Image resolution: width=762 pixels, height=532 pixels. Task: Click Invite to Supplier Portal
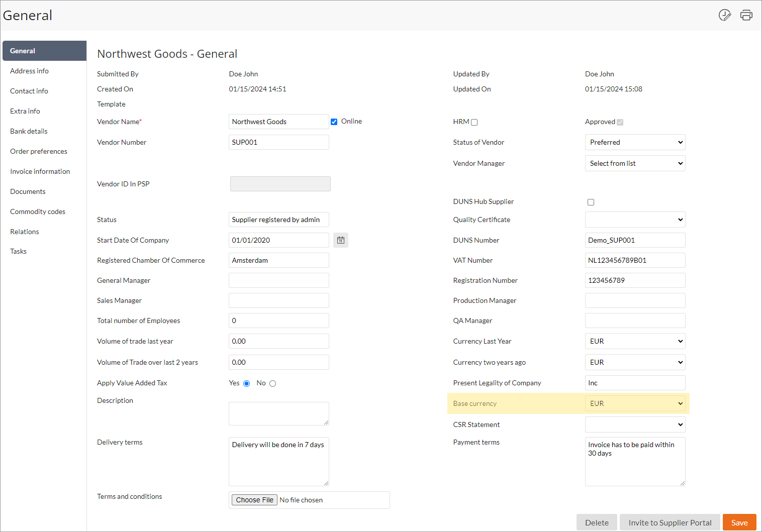(x=670, y=522)
